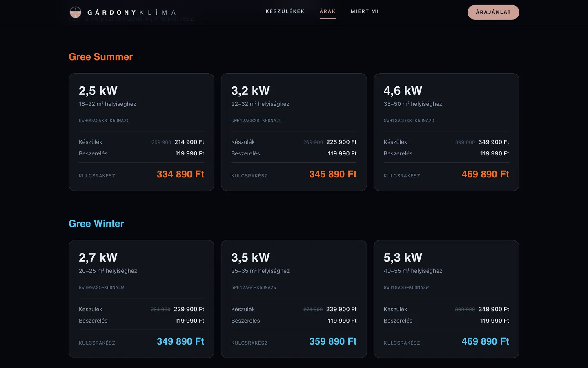Click the Beszerelés label in the 3,5 kW card
Viewport: 588px width, 368px height.
[x=245, y=321]
